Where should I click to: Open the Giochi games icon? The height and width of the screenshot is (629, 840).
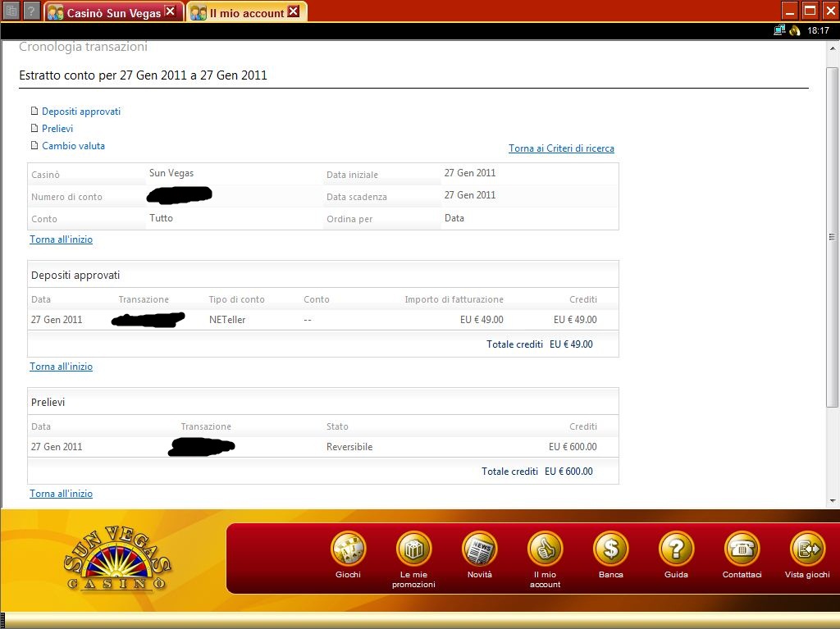tap(348, 549)
